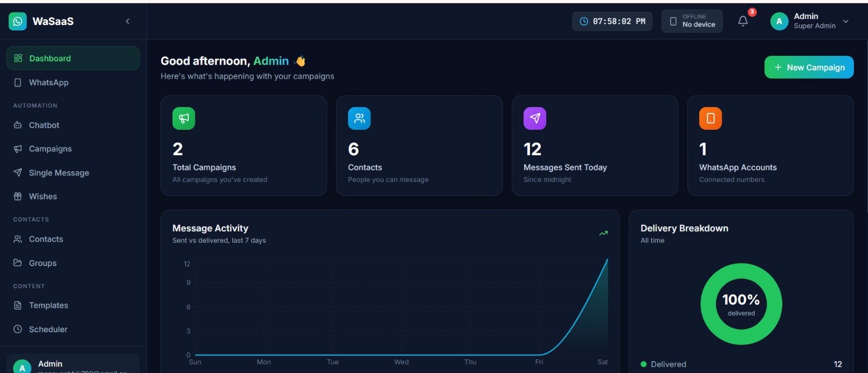Click the orange WhatsApp Accounts phone icon
The width and height of the screenshot is (868, 373).
(711, 118)
